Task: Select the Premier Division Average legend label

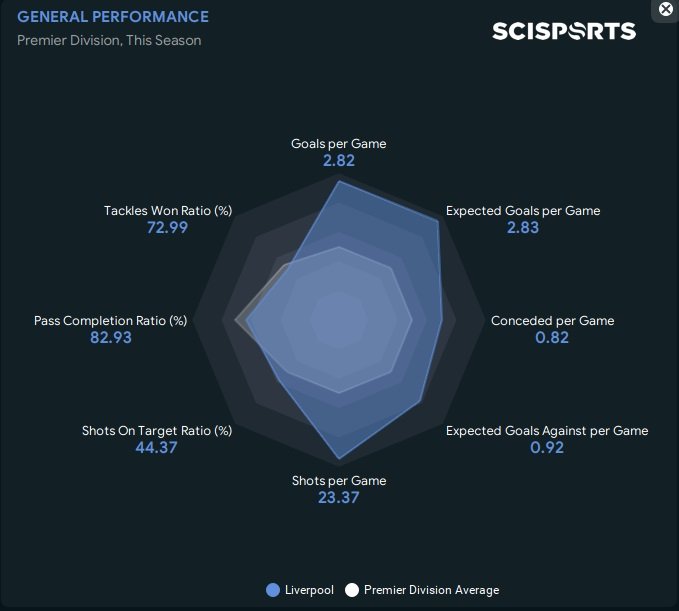Action: [x=431, y=590]
